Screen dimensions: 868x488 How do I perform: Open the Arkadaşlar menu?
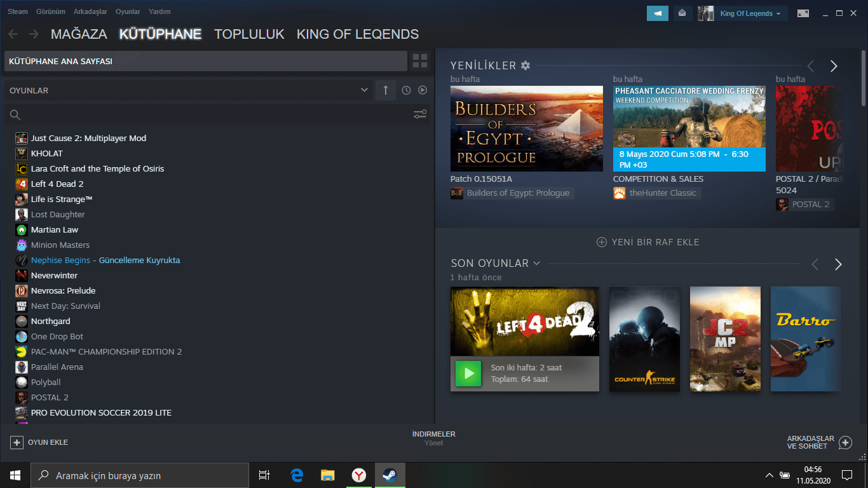(91, 11)
